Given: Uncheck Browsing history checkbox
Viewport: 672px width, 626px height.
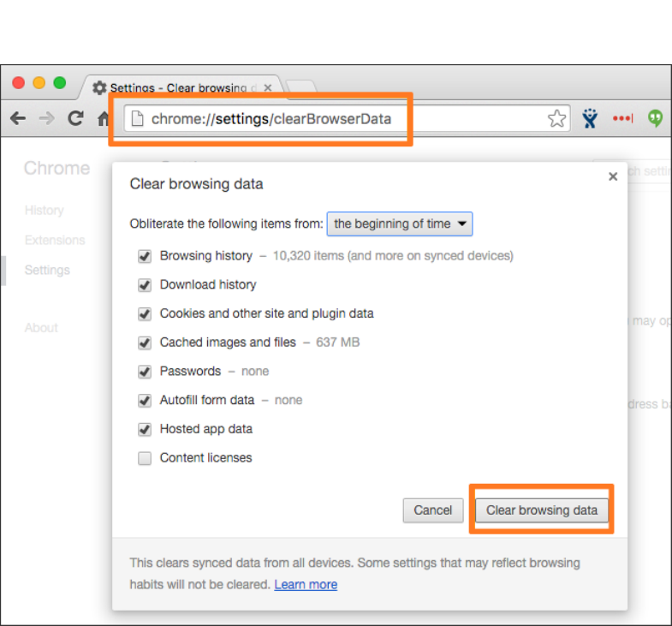Looking at the screenshot, I should tap(145, 256).
